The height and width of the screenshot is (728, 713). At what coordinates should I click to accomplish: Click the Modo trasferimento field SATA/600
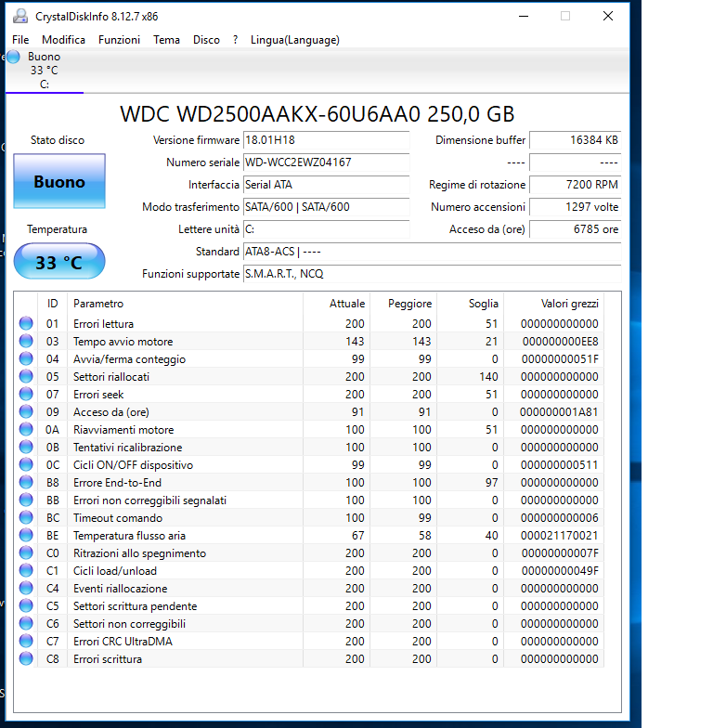327,207
